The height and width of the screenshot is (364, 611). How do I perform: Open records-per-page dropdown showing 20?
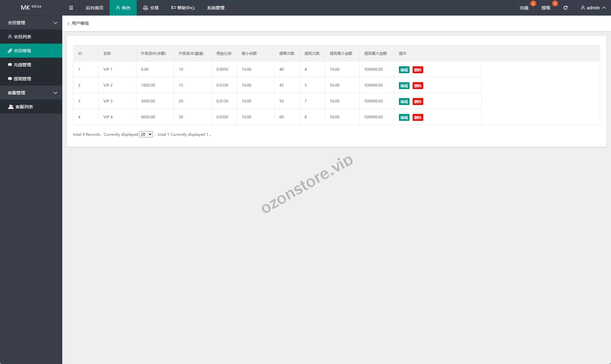click(146, 134)
